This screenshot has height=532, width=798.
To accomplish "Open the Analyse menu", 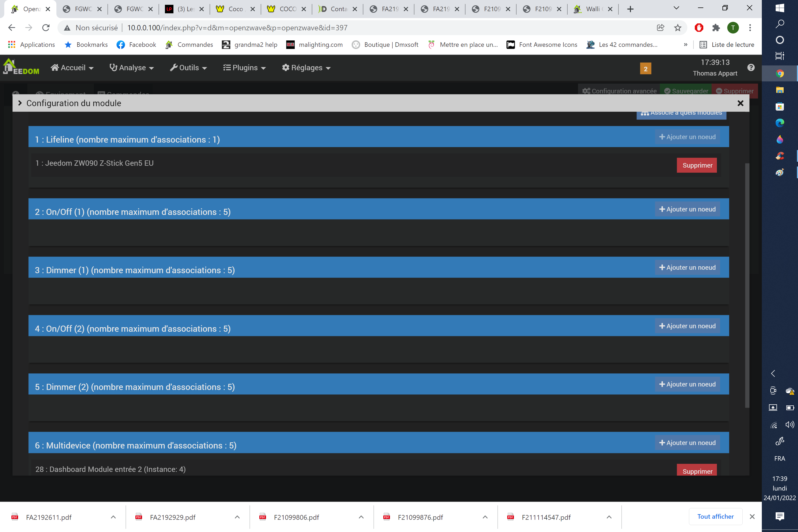I will point(132,68).
